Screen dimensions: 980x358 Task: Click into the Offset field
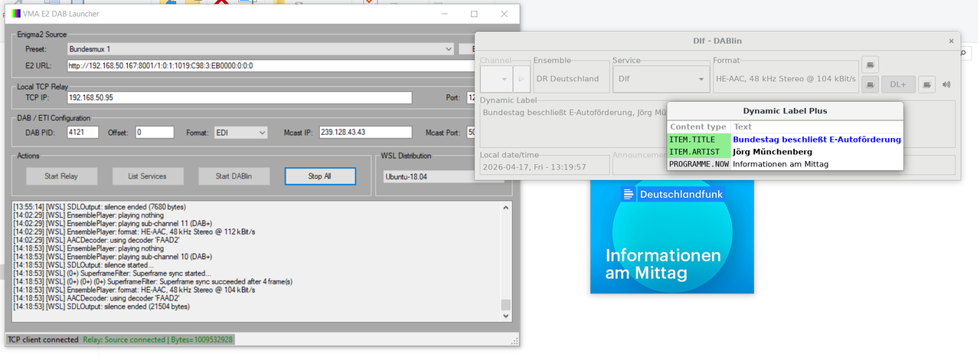154,133
